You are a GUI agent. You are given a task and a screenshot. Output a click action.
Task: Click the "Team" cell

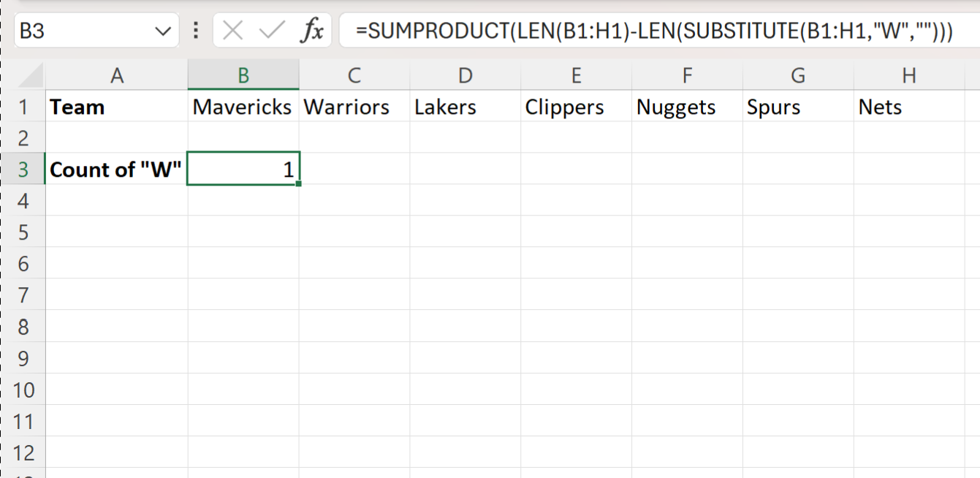tap(116, 107)
